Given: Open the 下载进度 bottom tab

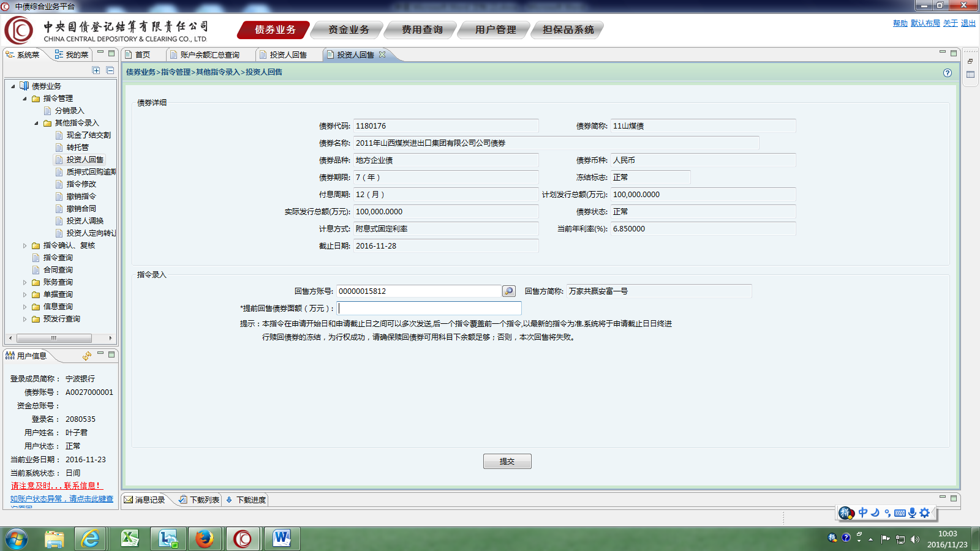Looking at the screenshot, I should click(x=246, y=500).
